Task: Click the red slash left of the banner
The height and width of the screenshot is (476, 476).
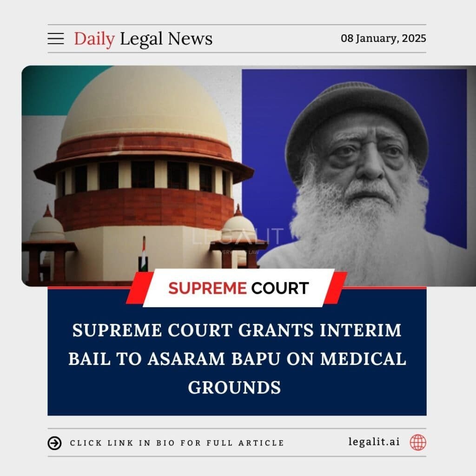Action: (139, 288)
